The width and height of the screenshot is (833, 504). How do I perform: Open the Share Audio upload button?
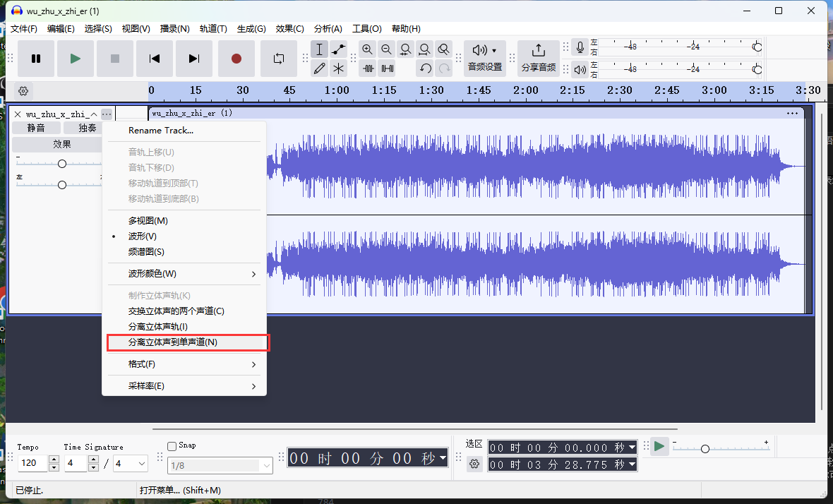coord(538,58)
